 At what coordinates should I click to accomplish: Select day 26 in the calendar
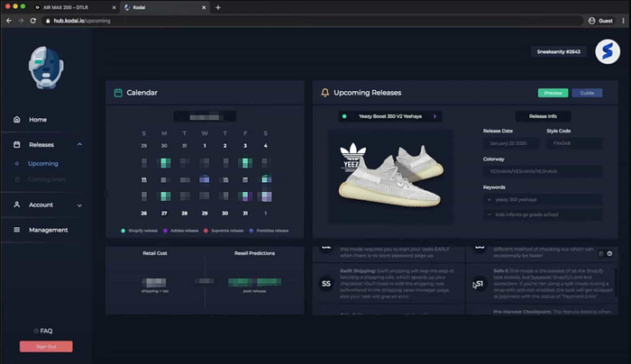click(144, 214)
